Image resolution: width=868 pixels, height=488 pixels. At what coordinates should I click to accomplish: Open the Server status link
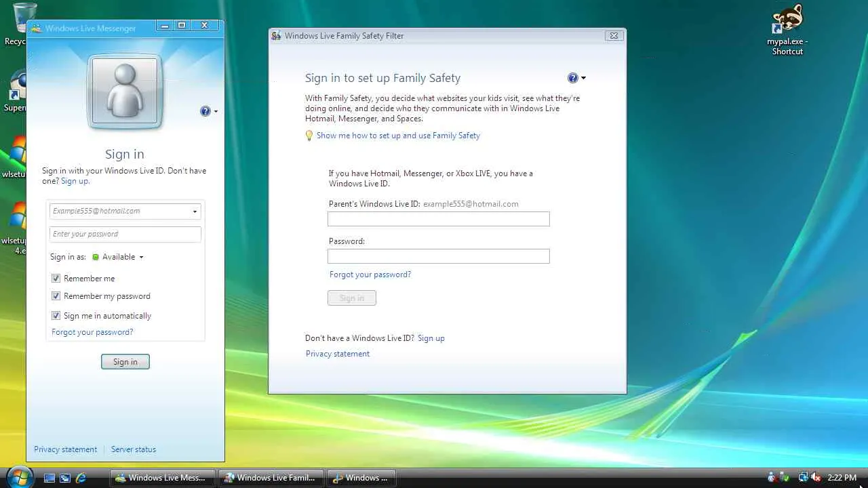(134, 449)
